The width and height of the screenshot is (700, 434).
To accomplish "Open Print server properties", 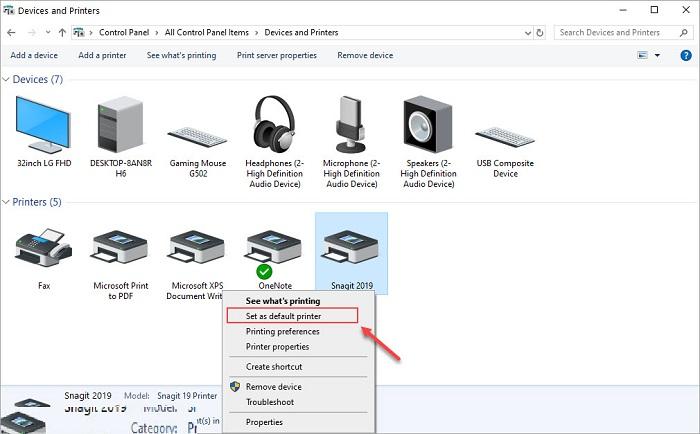I will click(277, 55).
